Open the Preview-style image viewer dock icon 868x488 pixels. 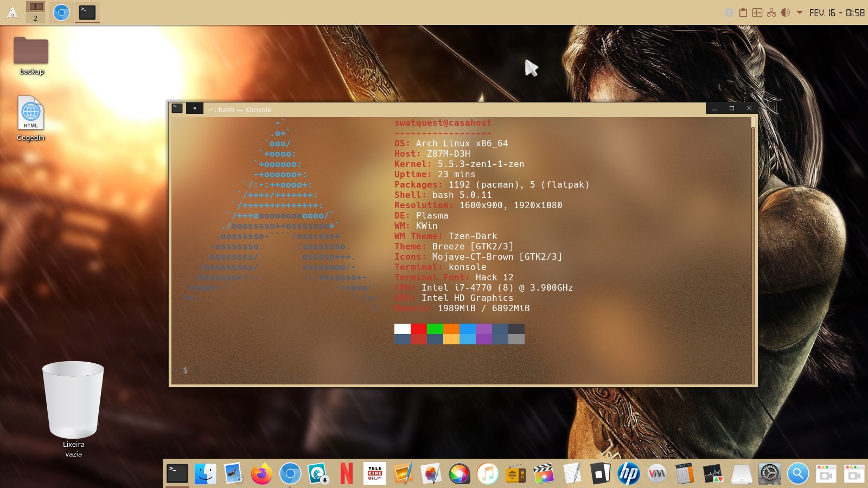click(x=234, y=474)
